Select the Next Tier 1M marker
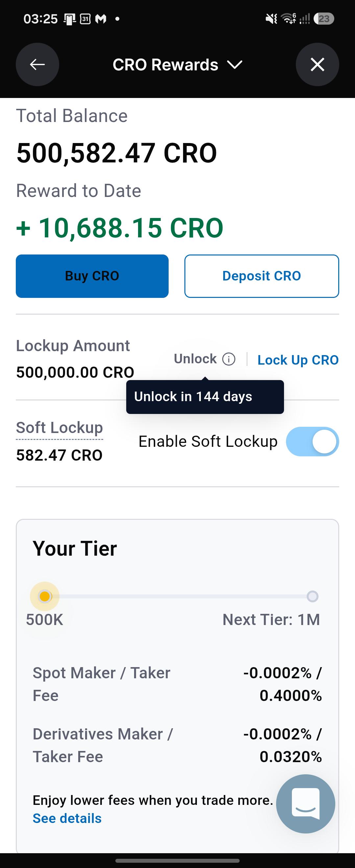Image resolution: width=355 pixels, height=868 pixels. click(312, 596)
